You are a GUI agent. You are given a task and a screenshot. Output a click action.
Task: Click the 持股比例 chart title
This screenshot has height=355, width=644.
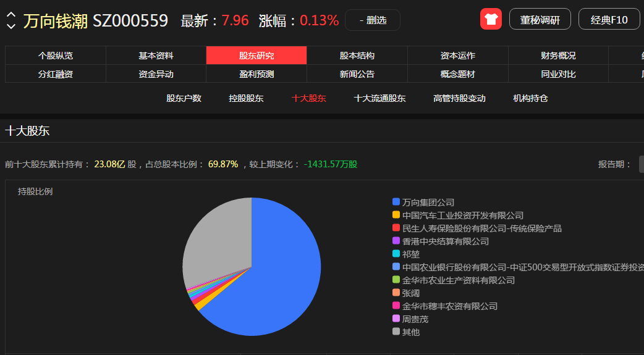pyautogui.click(x=35, y=191)
